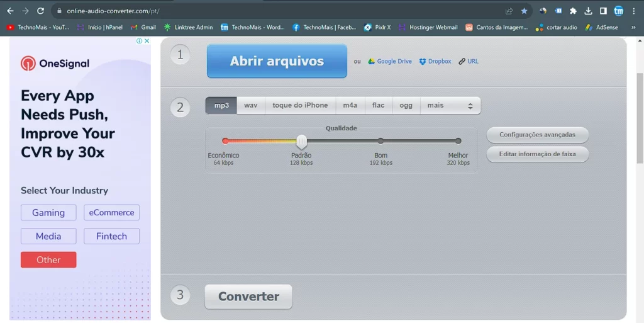Open the moon-shaped extension icon
Screen dimensions: 644x323
point(543,11)
